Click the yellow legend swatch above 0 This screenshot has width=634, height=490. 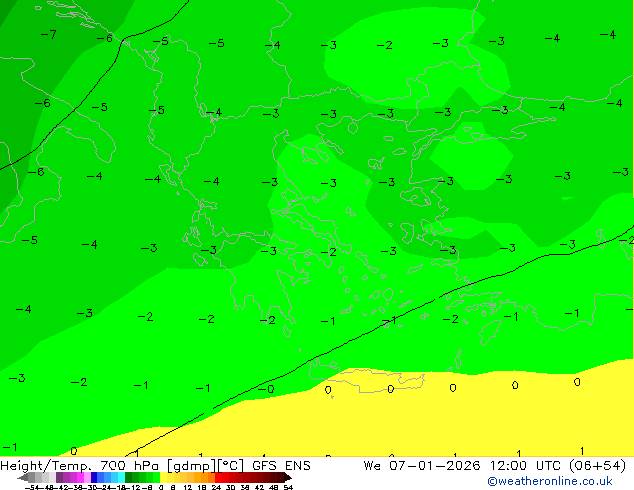pyautogui.click(x=163, y=477)
